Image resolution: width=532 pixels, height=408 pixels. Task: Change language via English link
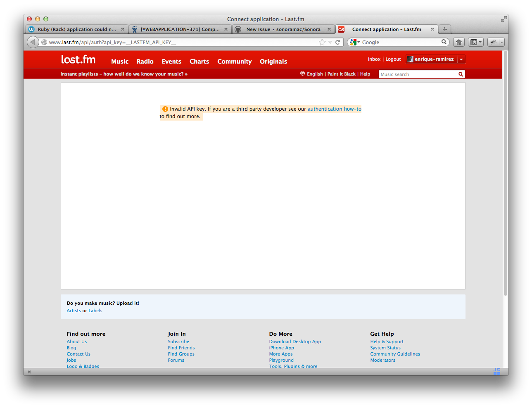(315, 74)
